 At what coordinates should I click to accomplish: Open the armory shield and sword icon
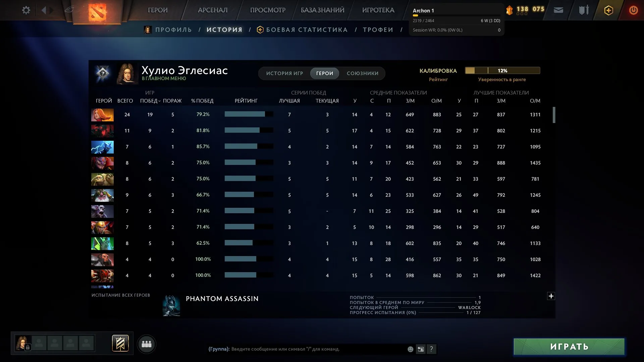pyautogui.click(x=584, y=10)
